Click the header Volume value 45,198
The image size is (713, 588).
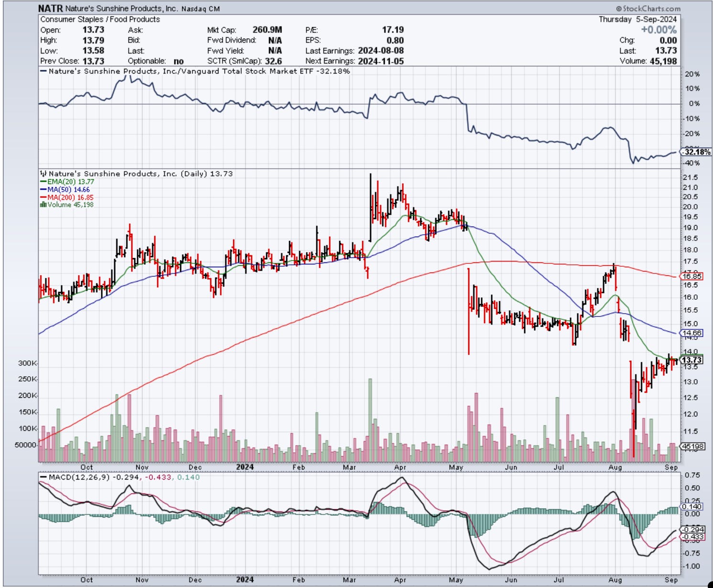tap(663, 61)
